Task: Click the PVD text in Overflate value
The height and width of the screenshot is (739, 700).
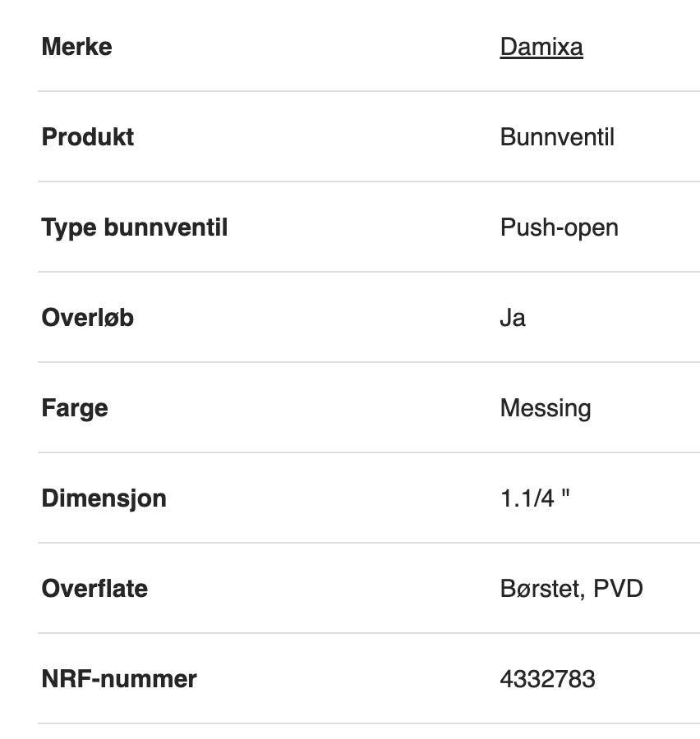Action: pos(618,589)
